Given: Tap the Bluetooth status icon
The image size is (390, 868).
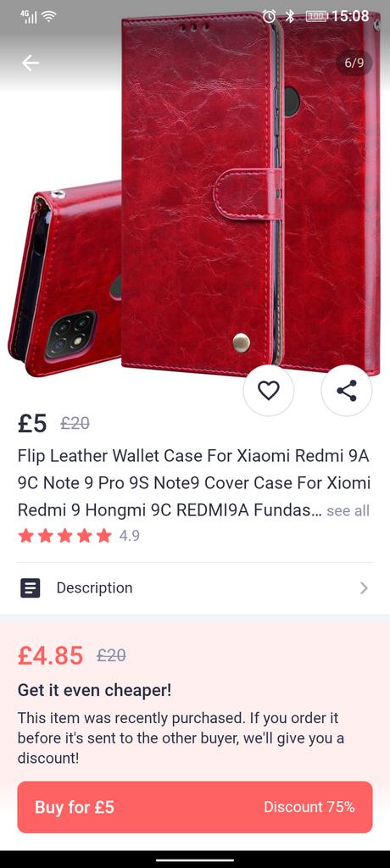Looking at the screenshot, I should (x=290, y=16).
